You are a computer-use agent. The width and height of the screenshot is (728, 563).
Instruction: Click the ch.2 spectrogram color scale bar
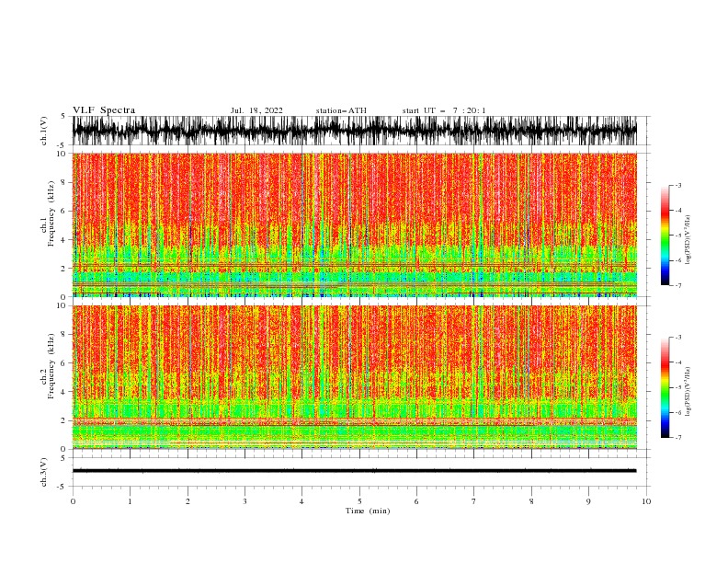(x=665, y=387)
